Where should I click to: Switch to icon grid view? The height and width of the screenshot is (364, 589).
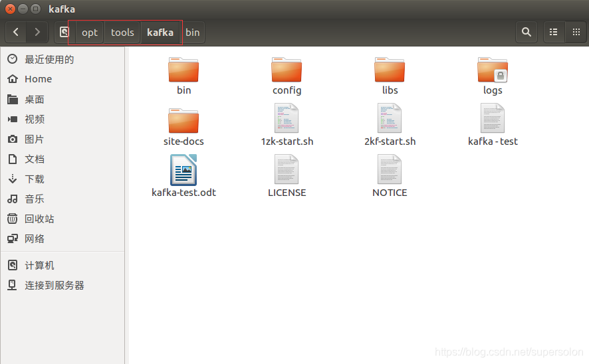point(576,33)
